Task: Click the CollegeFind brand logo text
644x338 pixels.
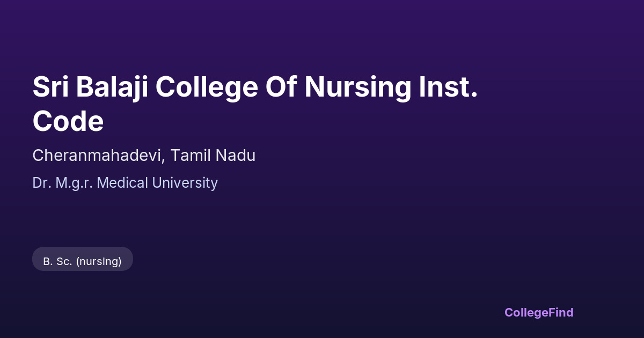Action: 538,312
